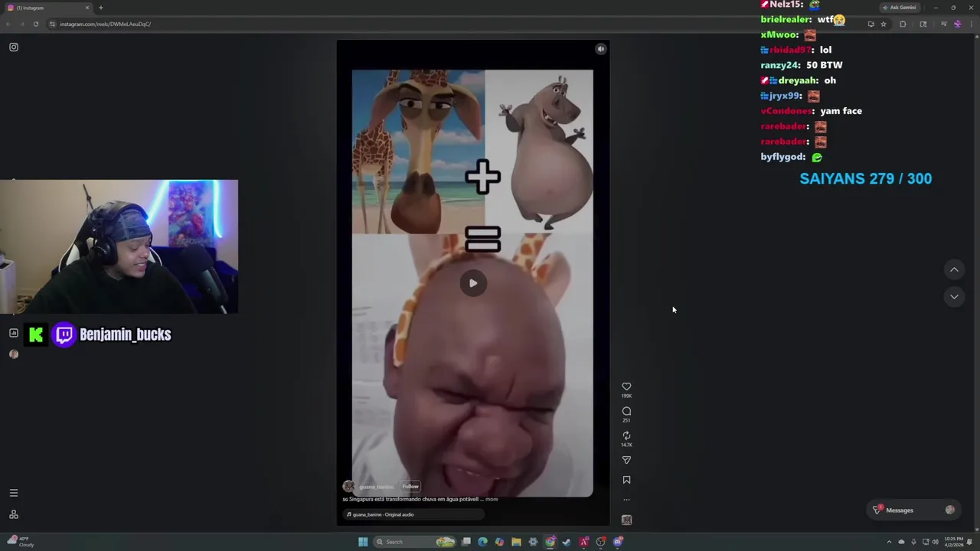Open the weather widget in the taskbar
This screenshot has width=980, height=551.
19,542
